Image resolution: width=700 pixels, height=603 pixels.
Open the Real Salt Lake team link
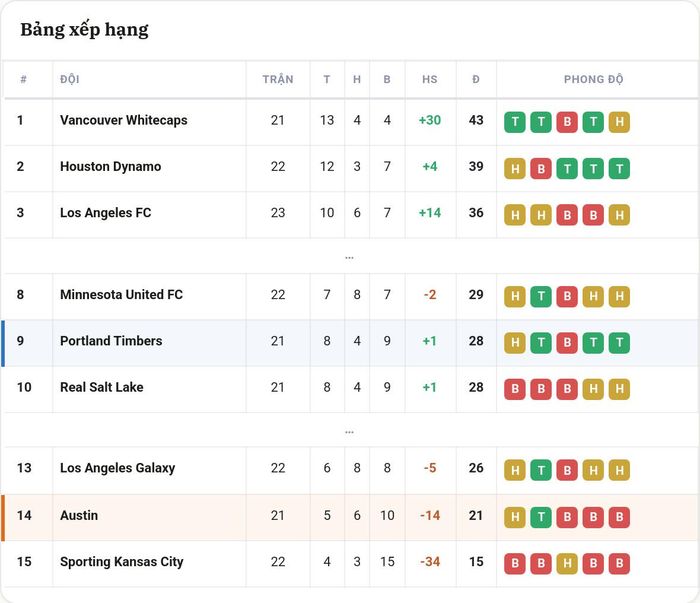pos(102,387)
